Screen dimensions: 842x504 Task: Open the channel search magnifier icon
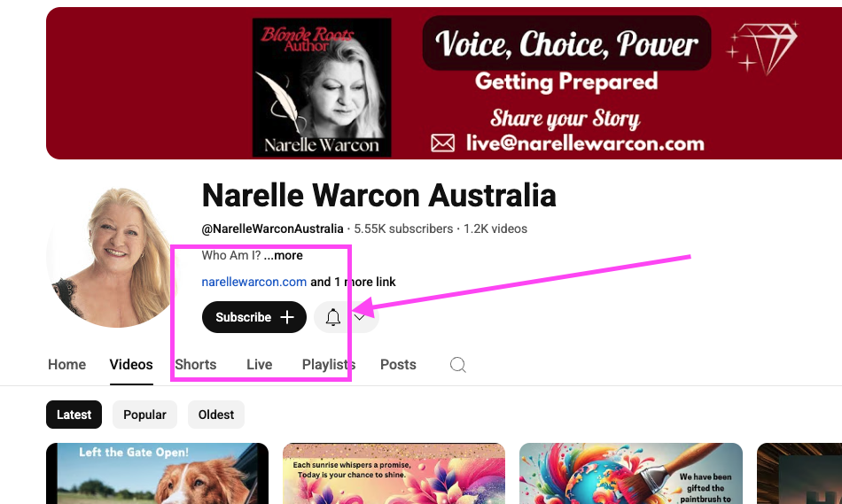tap(457, 365)
